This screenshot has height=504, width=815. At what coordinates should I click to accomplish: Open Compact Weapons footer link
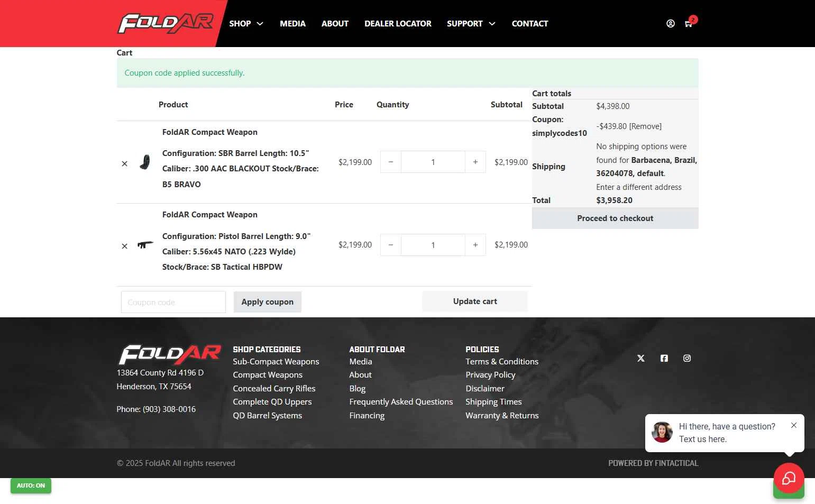(268, 375)
